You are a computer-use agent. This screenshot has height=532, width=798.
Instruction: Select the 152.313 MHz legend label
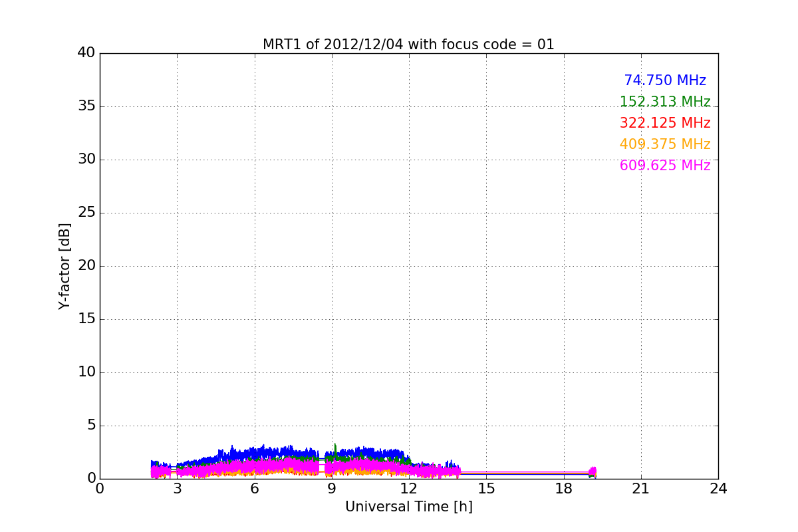click(665, 102)
